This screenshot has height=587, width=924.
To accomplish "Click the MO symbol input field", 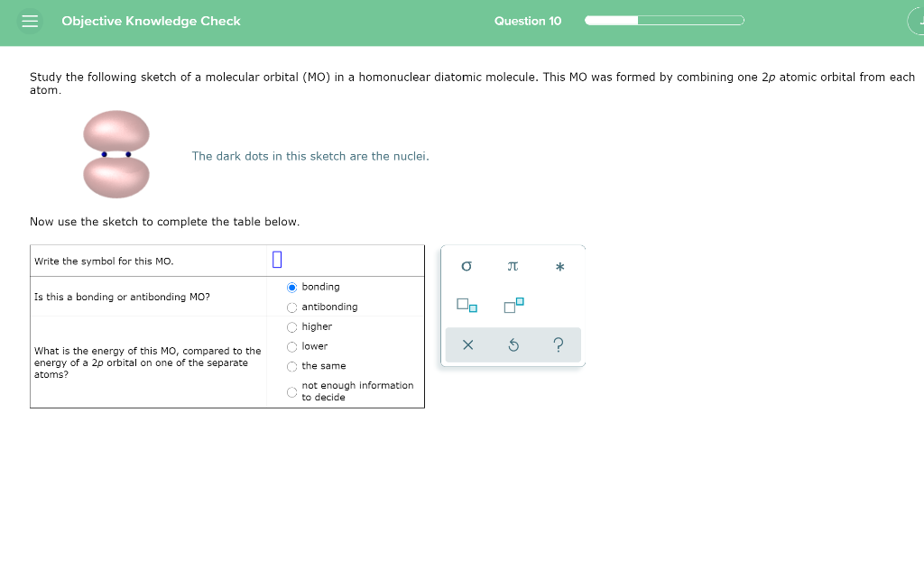I will (x=276, y=259).
